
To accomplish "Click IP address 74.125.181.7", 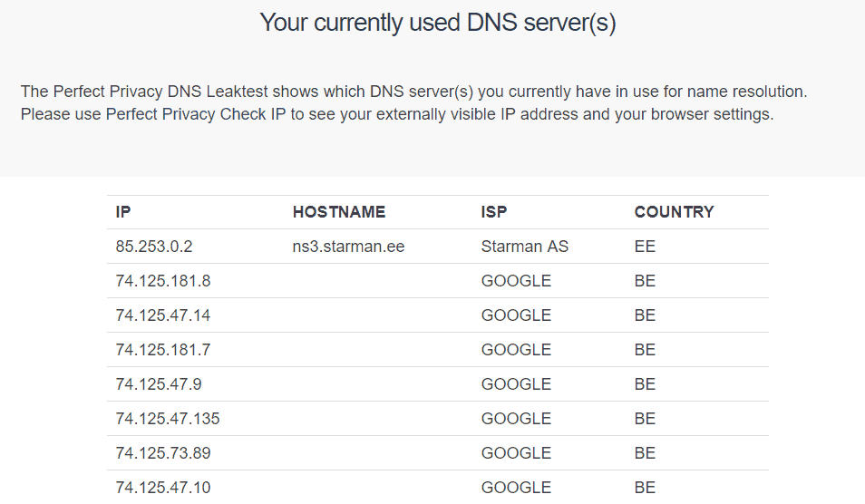I will click(162, 350).
